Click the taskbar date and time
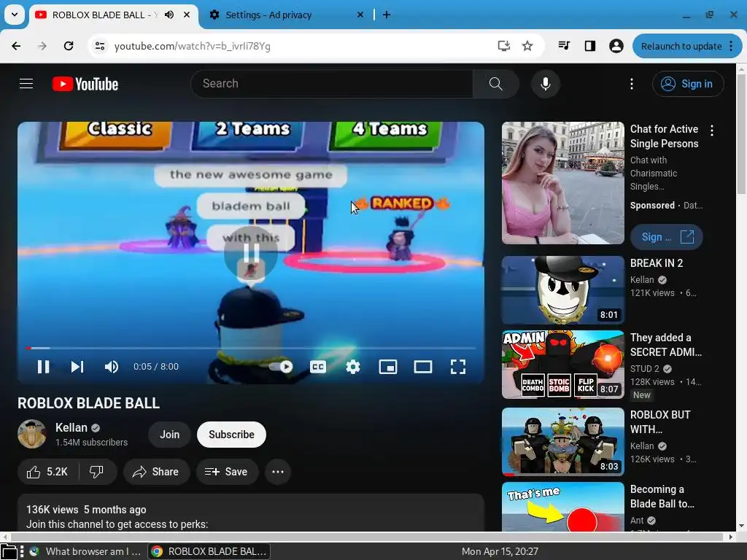747x560 pixels. (x=500, y=551)
